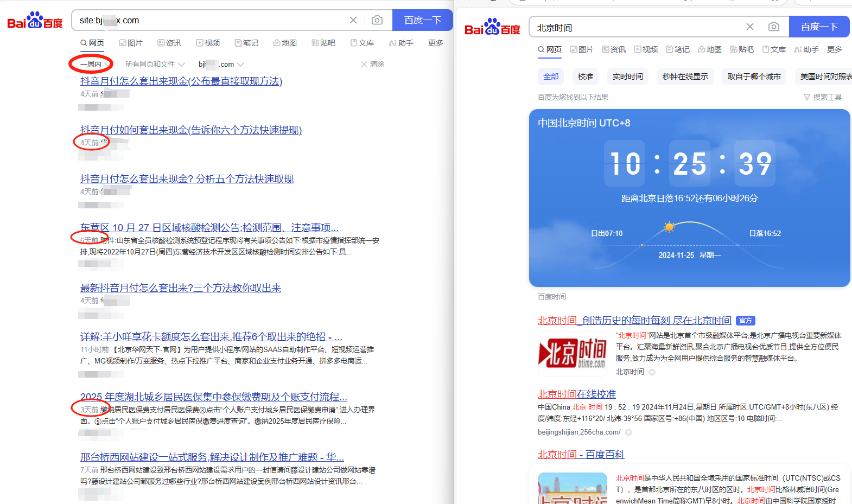The width and height of the screenshot is (852, 504).
Task: Click the 北京时间 btime.com logo thumbnail
Action: pos(573,354)
